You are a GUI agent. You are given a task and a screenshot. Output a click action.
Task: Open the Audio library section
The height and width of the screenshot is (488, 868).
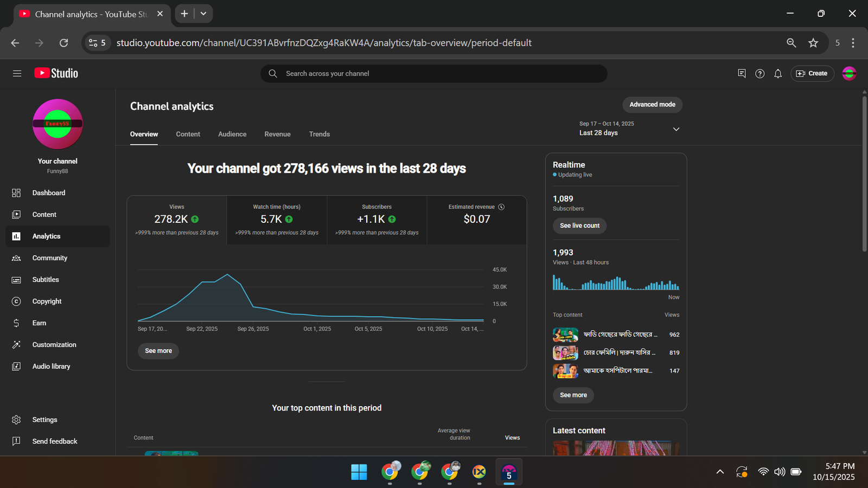click(x=51, y=367)
